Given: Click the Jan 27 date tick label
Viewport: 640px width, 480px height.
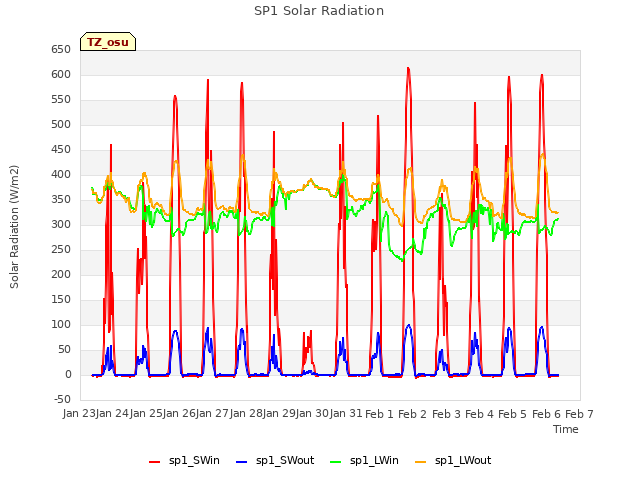Looking at the screenshot, I should 212,414.
